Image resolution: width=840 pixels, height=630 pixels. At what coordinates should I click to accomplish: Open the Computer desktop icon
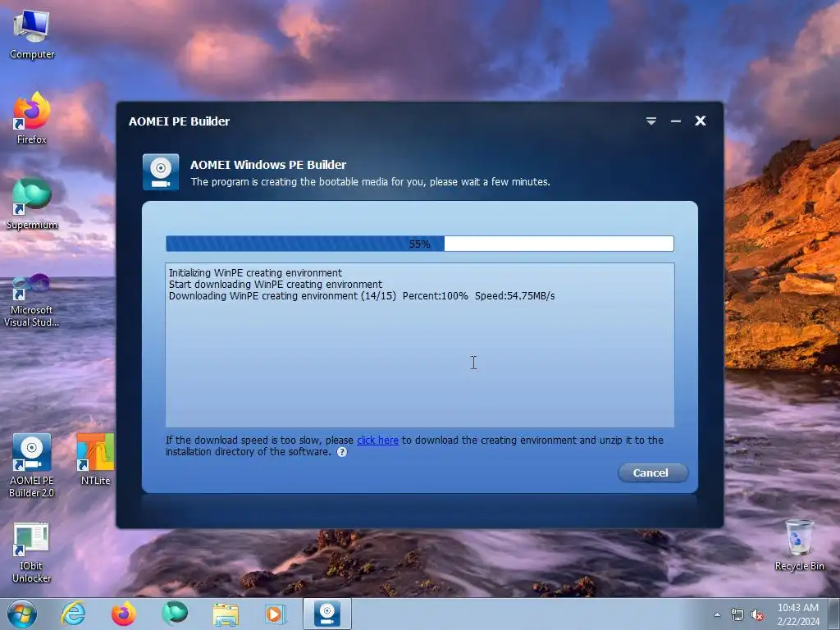32,34
